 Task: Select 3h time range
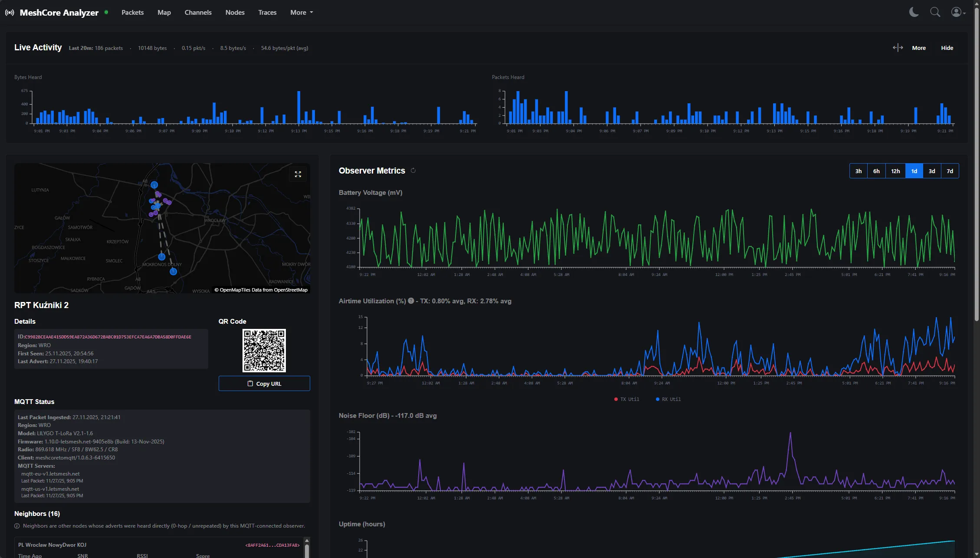(x=858, y=171)
